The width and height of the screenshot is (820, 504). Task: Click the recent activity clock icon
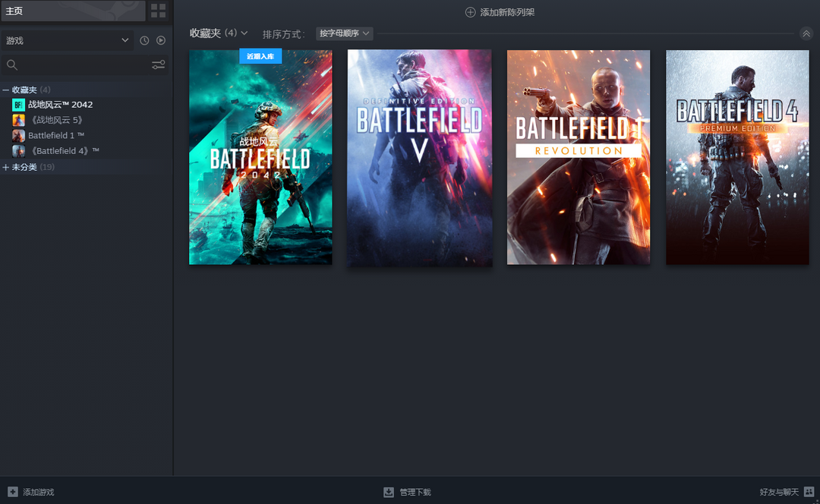pos(144,40)
